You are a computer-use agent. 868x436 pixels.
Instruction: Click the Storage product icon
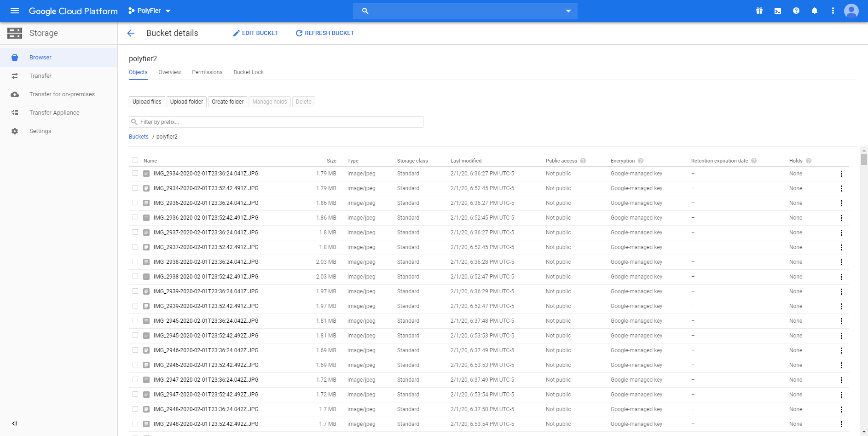point(15,33)
